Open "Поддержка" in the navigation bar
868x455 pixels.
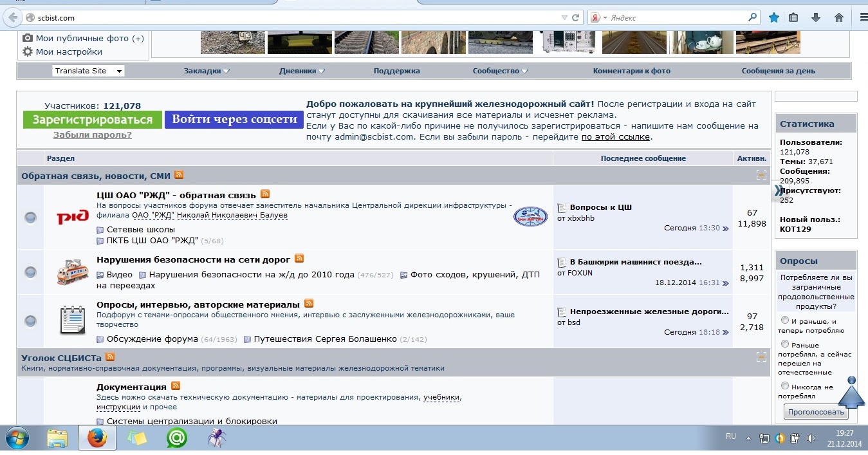tap(396, 71)
